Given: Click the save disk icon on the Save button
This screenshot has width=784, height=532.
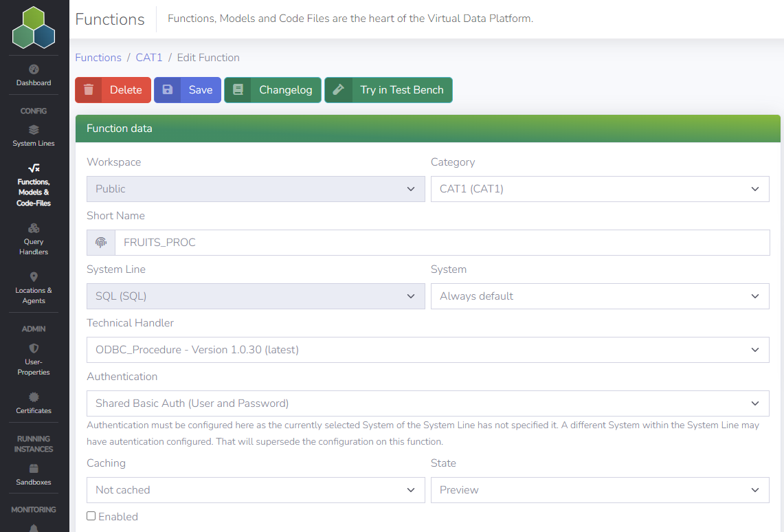Looking at the screenshot, I should 167,89.
